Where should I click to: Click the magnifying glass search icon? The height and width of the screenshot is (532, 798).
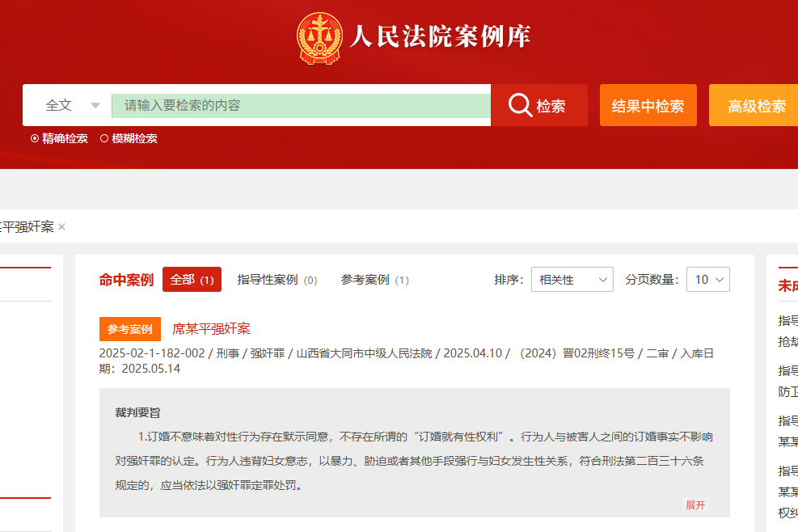point(520,105)
